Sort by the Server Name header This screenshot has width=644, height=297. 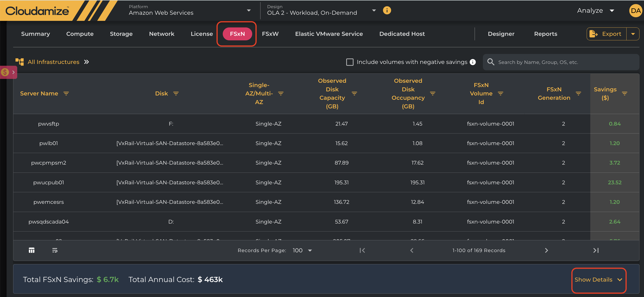[39, 93]
